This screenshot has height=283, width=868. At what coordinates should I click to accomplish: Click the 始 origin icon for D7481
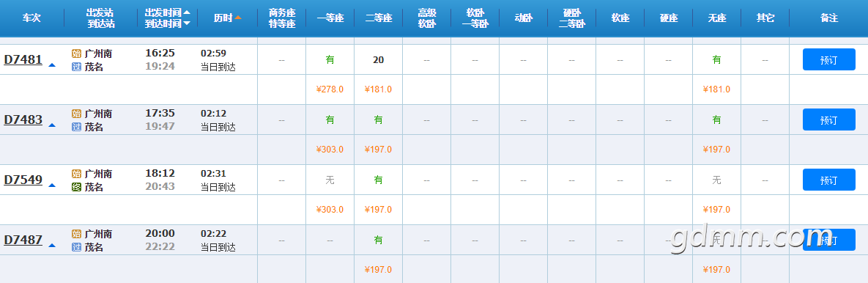(76, 54)
